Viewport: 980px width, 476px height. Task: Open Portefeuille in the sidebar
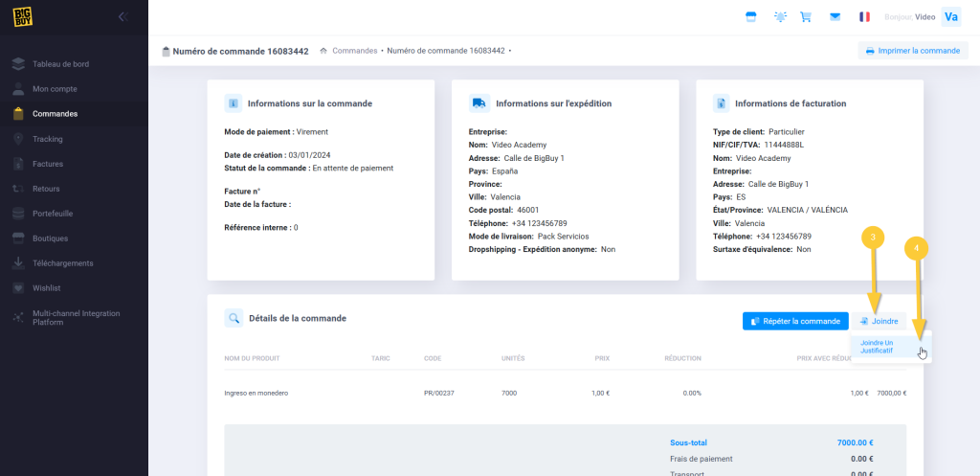[55, 214]
